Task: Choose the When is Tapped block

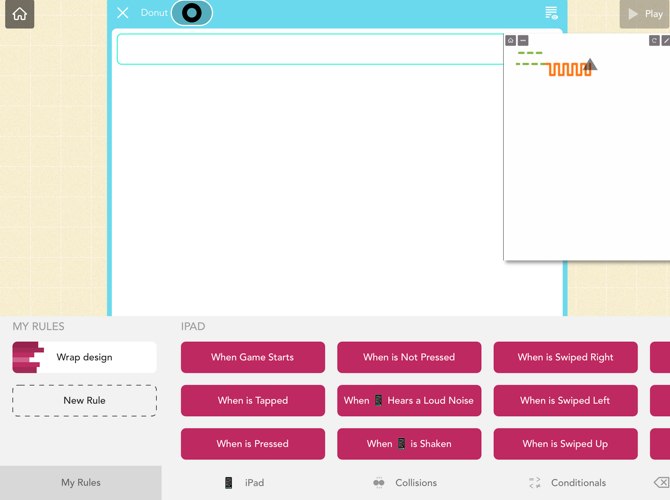Action: [x=253, y=400]
